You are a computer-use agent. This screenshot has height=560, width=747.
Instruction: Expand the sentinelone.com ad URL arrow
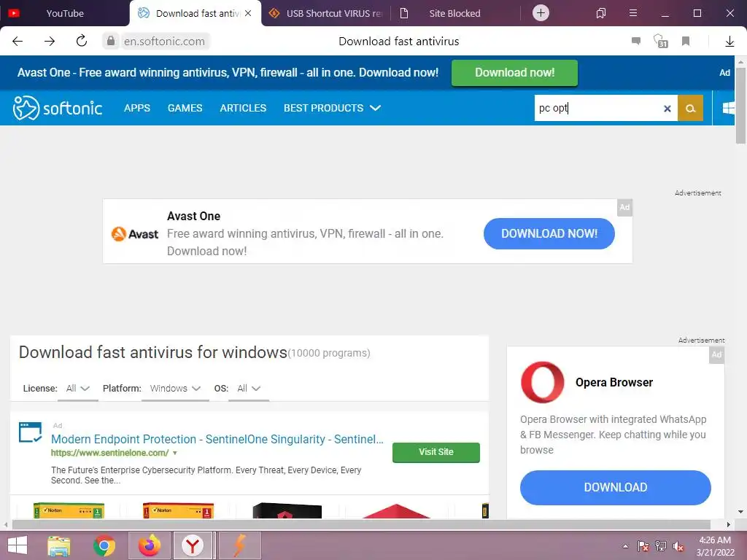point(175,453)
